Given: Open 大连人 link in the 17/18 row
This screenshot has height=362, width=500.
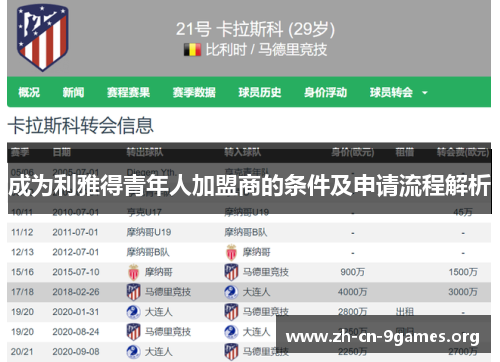Looking at the screenshot, I should point(256,292).
